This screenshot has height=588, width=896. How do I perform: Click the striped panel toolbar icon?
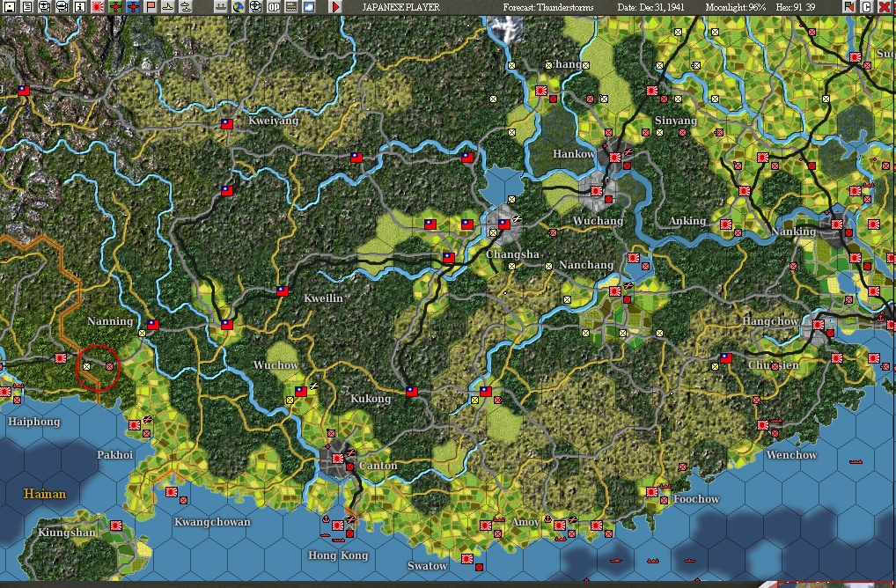[x=291, y=7]
